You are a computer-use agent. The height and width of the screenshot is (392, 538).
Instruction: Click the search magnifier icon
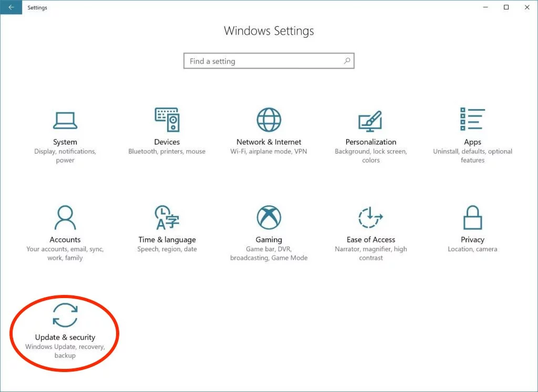347,61
